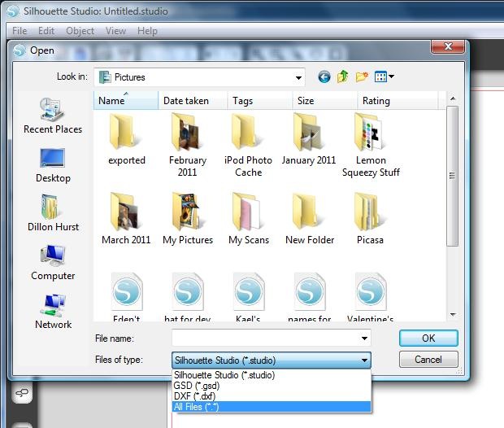
Task: Select Computer in places sidebar
Action: 53,263
